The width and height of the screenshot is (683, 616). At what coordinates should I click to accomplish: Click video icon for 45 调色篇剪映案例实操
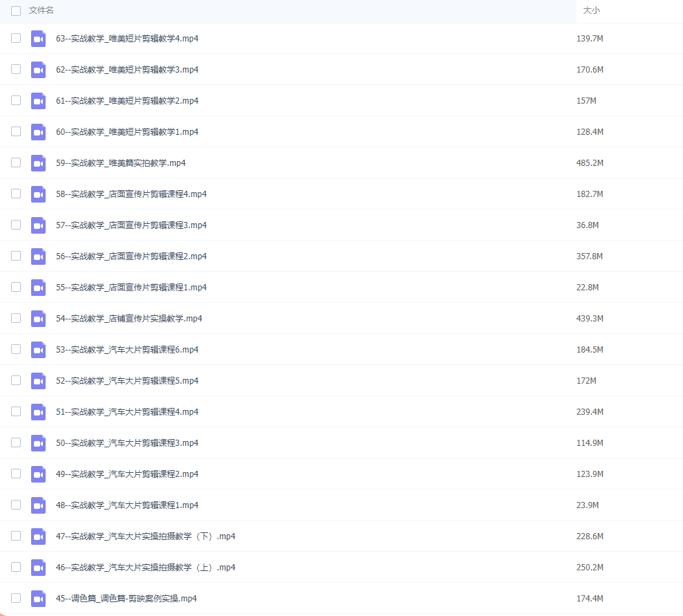click(38, 599)
